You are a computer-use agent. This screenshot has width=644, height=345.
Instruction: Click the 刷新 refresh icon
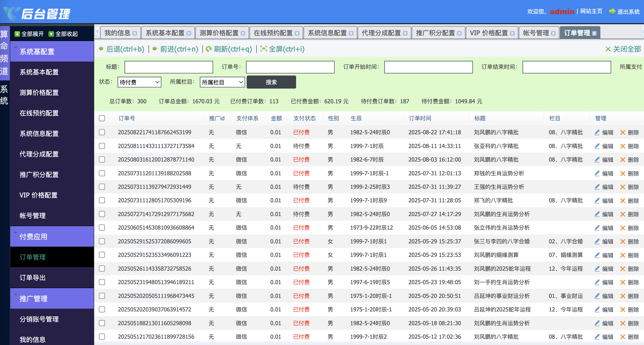pos(208,49)
